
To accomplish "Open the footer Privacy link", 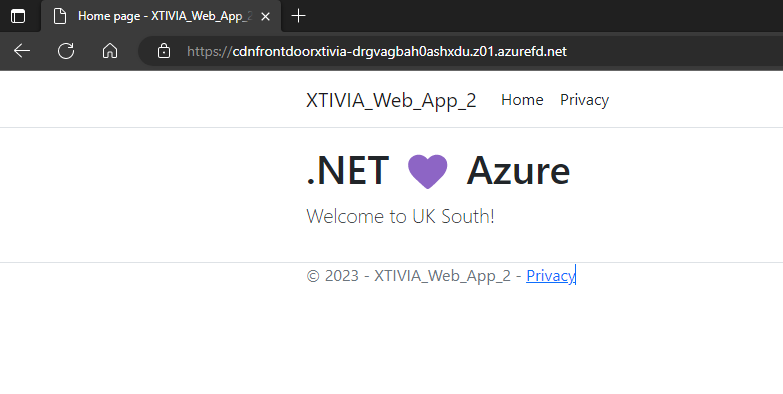I will (550, 276).
